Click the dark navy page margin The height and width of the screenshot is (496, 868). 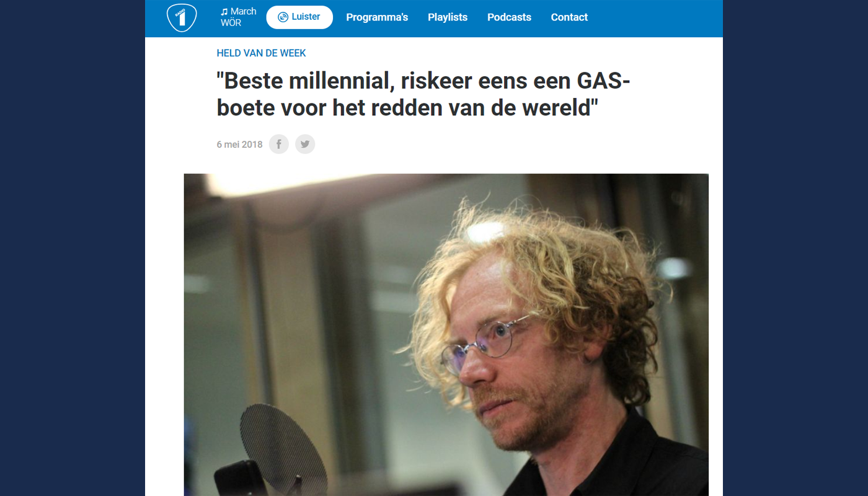click(71, 248)
